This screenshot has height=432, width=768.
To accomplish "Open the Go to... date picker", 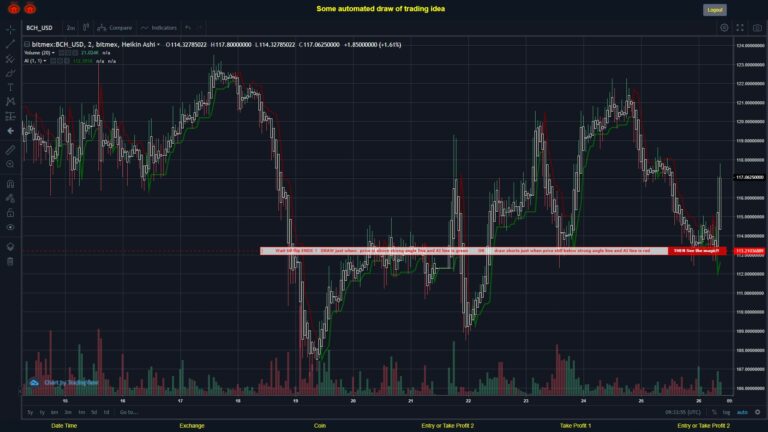I will pos(128,412).
